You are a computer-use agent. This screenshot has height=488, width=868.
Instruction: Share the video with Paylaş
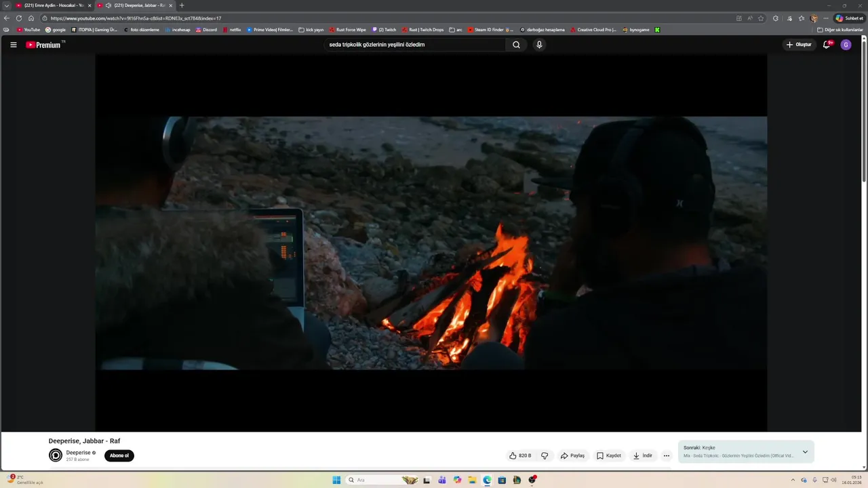pyautogui.click(x=572, y=455)
